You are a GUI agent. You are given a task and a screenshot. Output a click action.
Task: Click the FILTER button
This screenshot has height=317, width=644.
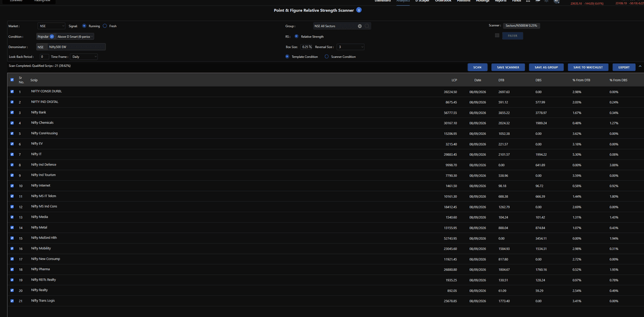[513, 36]
